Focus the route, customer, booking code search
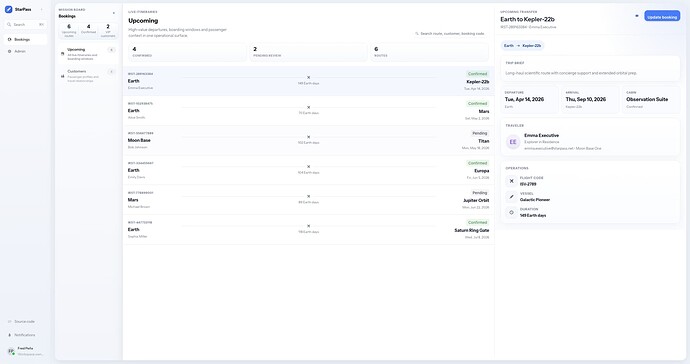Image resolution: width=690 pixels, height=364 pixels. point(450,33)
